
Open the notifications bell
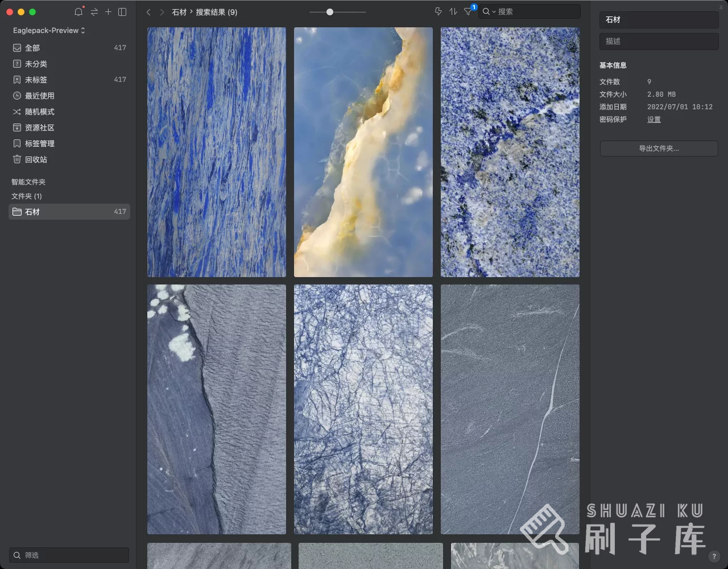click(x=78, y=12)
